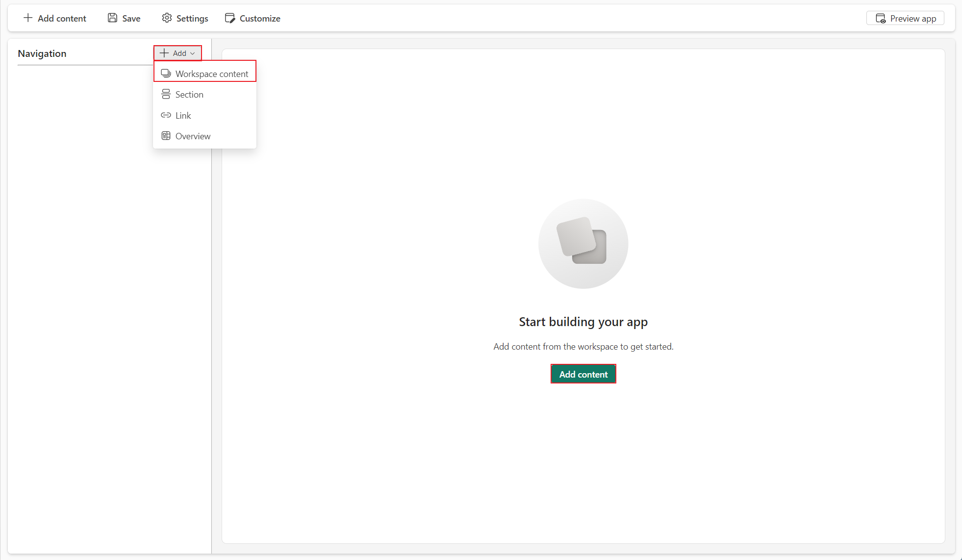Click the plus icon beside Add content
Screen dimensions: 962x560
click(x=28, y=18)
